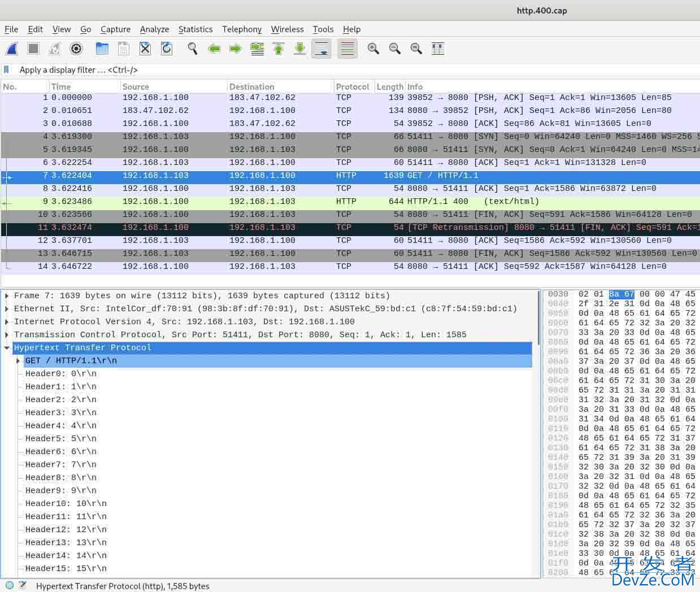Select packet 4 SYN row

(350, 136)
